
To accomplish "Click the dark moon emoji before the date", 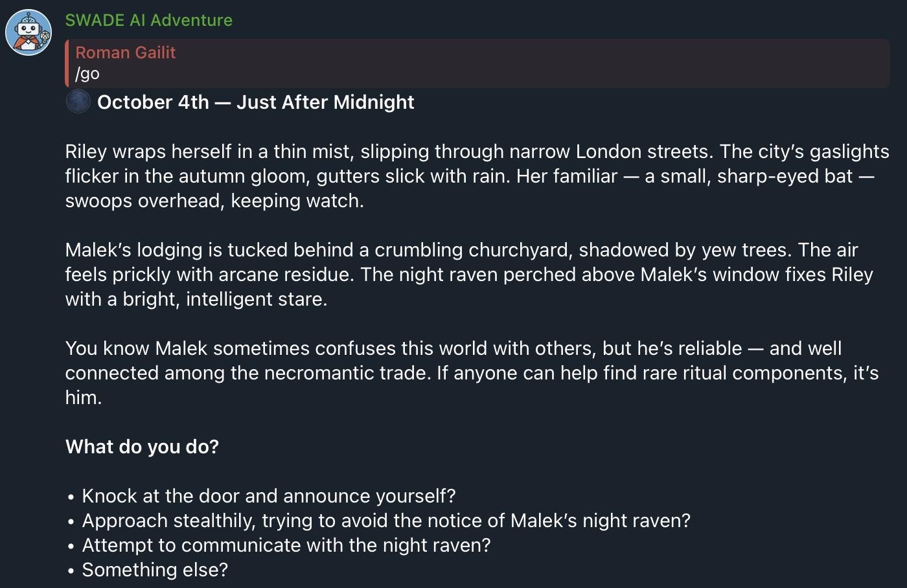I will 78,102.
